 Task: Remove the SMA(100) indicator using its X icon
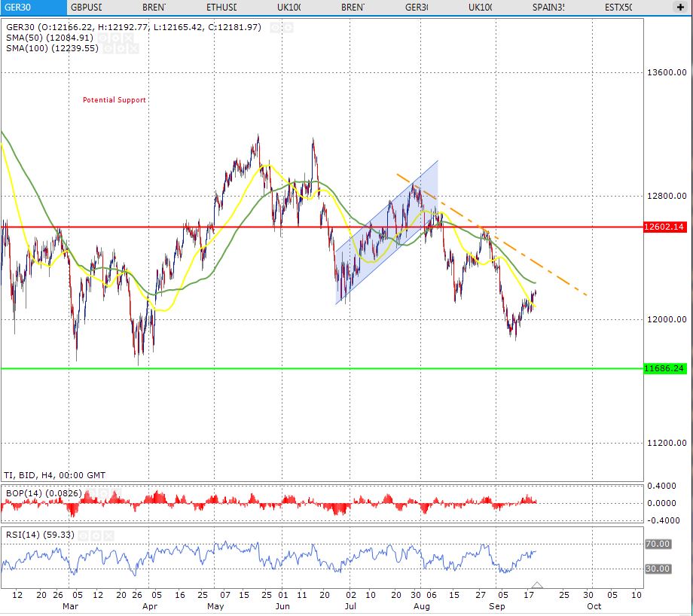point(134,48)
